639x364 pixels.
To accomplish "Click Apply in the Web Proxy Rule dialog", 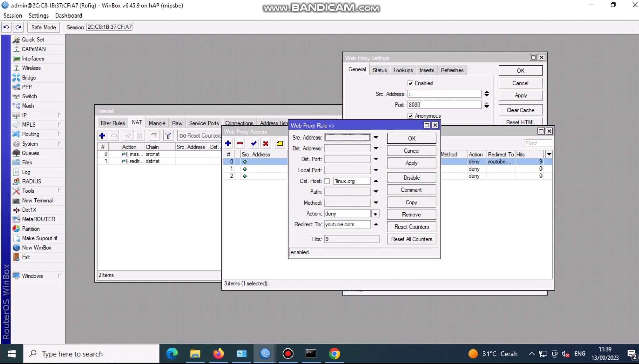I will coord(411,163).
